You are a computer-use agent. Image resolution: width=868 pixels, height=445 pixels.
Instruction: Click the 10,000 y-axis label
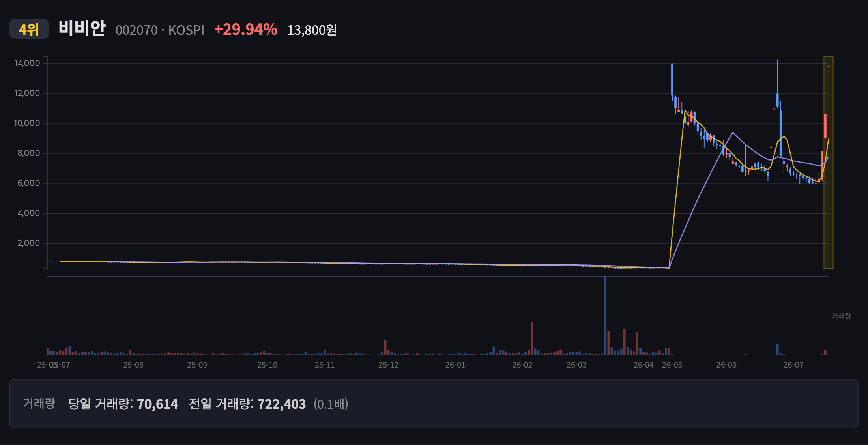(x=27, y=123)
